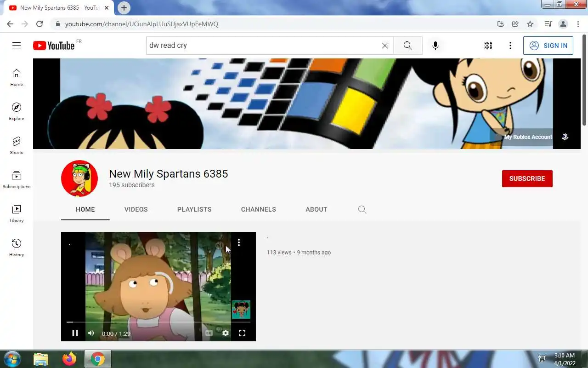The image size is (588, 368).
Task: Open History in the sidebar
Action: point(17,247)
